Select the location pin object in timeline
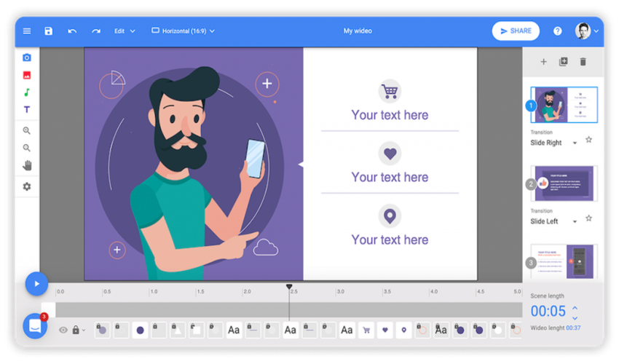Image resolution: width=619 pixels, height=364 pixels. coord(403,330)
